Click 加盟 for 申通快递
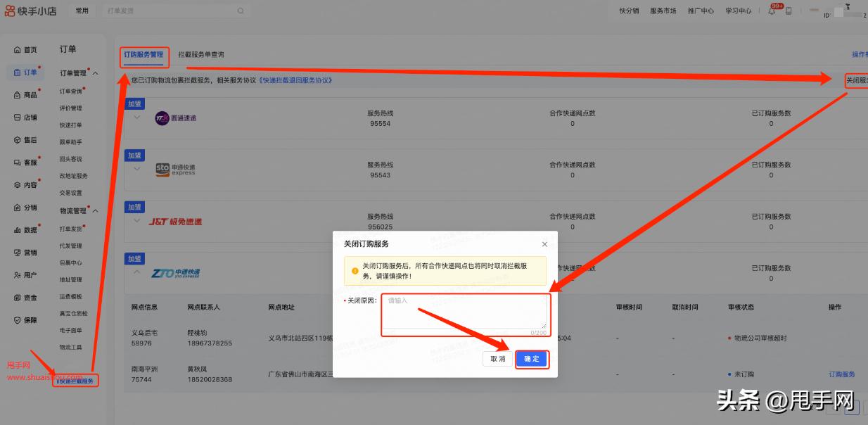Screen dimensions: 868x425 134,155
